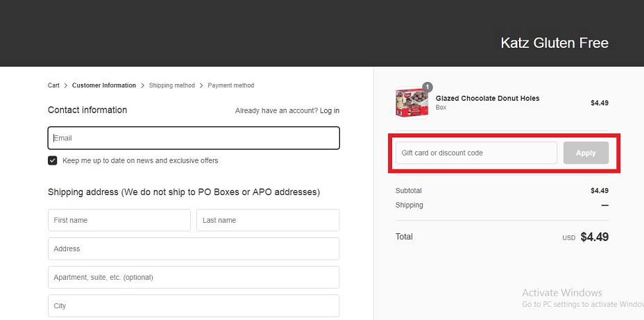The height and width of the screenshot is (320, 644).
Task: Click the Glazed Chocolate Donut Holes thumbnail
Action: 412,103
